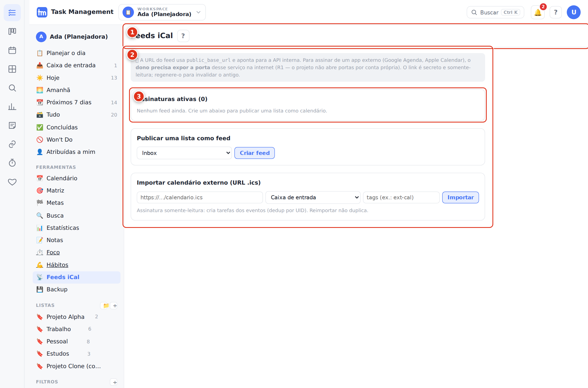Open the kanban board icon in left rail
Viewport: 588px width, 388px height.
tap(12, 31)
